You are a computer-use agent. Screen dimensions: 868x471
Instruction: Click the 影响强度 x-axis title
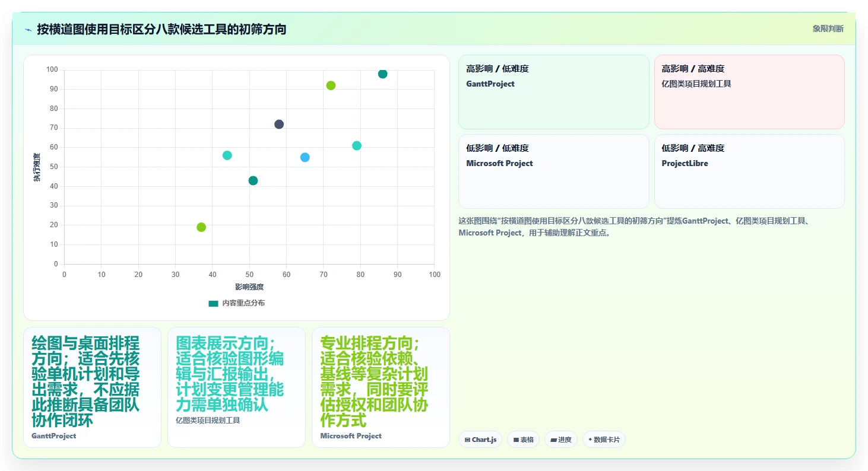click(x=249, y=287)
